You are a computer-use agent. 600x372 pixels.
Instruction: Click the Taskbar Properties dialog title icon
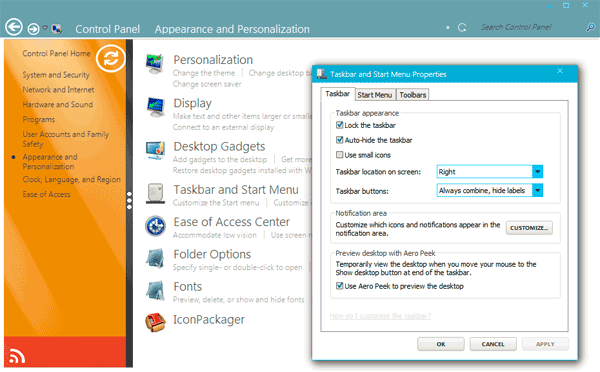click(x=321, y=74)
